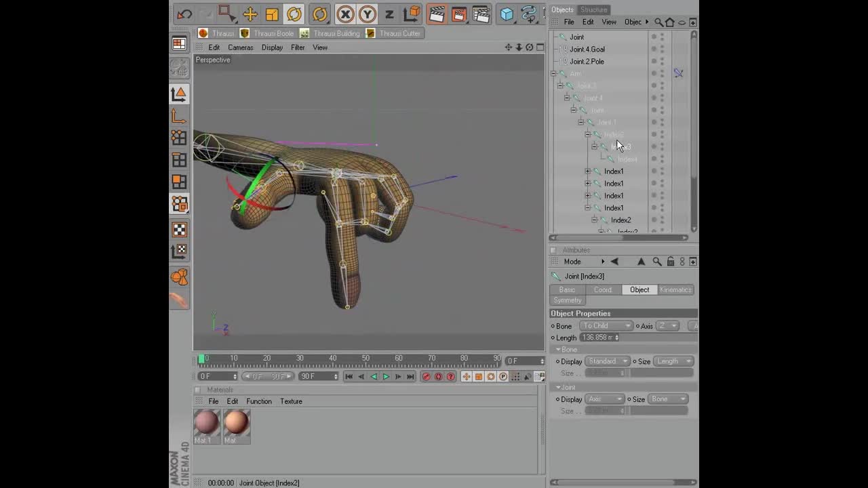The image size is (868, 488).
Task: Select the Joint.4.Goal object
Action: [587, 49]
